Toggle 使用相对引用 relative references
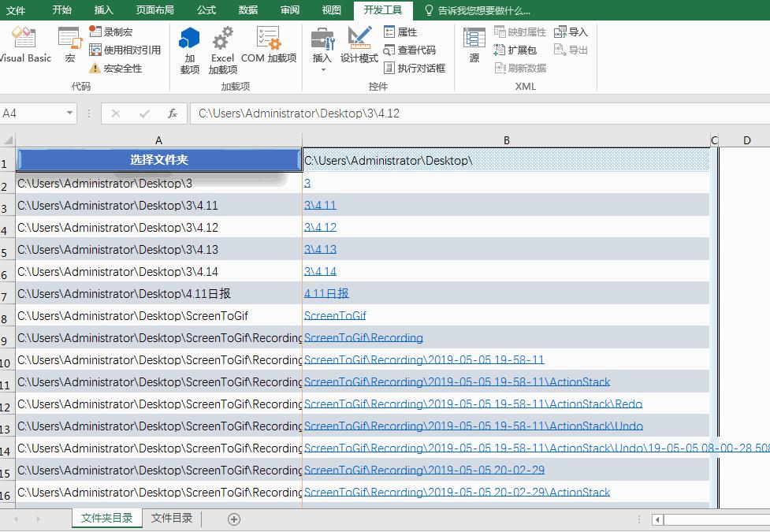The height and width of the screenshot is (532, 770). coord(125,50)
